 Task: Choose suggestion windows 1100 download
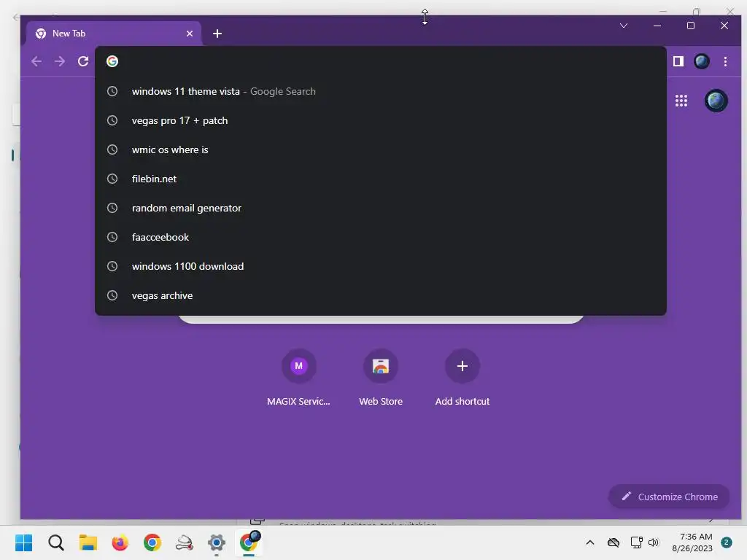click(x=380, y=266)
